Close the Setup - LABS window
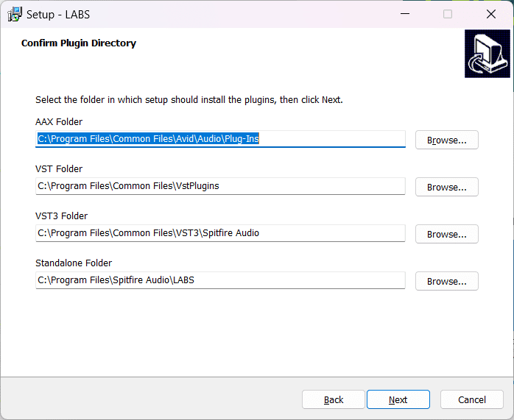 (490, 14)
